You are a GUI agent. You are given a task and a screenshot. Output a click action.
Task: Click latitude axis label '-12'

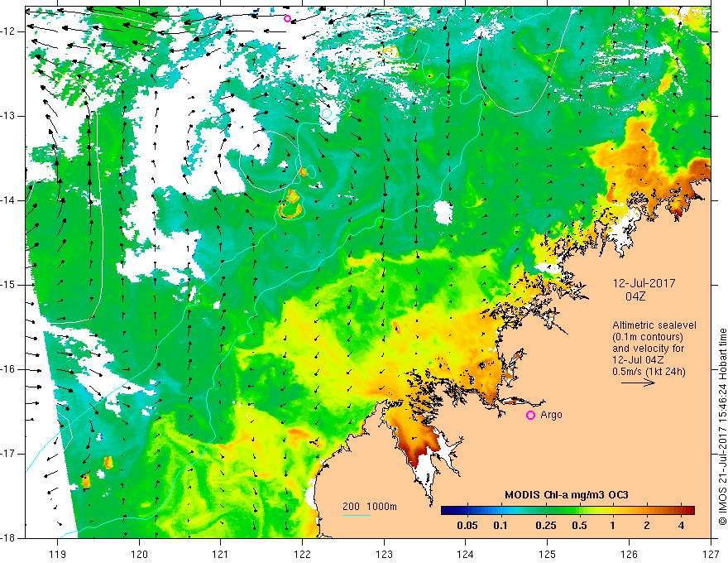click(x=8, y=31)
